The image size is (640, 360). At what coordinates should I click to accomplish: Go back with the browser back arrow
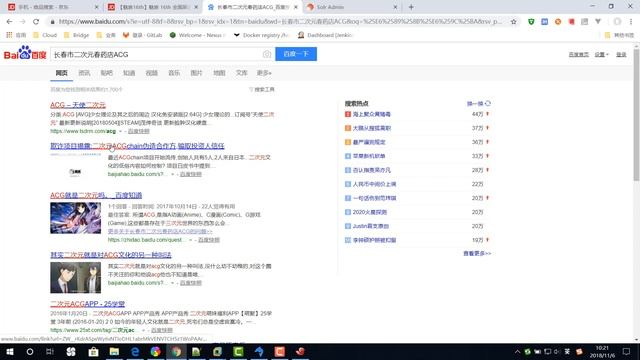point(9,21)
